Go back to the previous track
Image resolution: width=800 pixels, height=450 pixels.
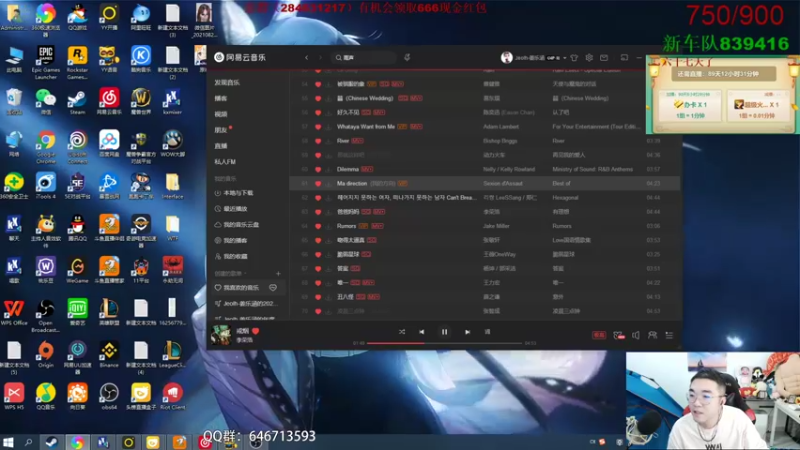pos(421,332)
